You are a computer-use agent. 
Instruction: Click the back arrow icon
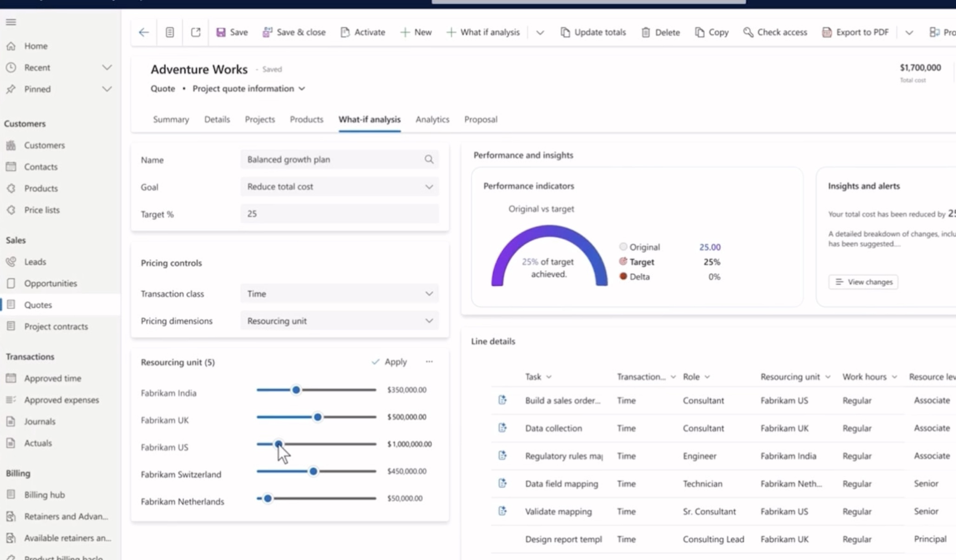[x=144, y=32]
